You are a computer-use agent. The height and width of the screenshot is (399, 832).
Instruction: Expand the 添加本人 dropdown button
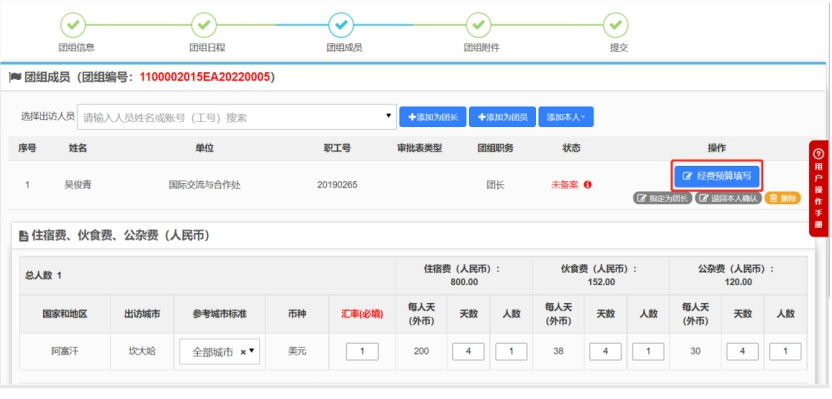tap(566, 117)
